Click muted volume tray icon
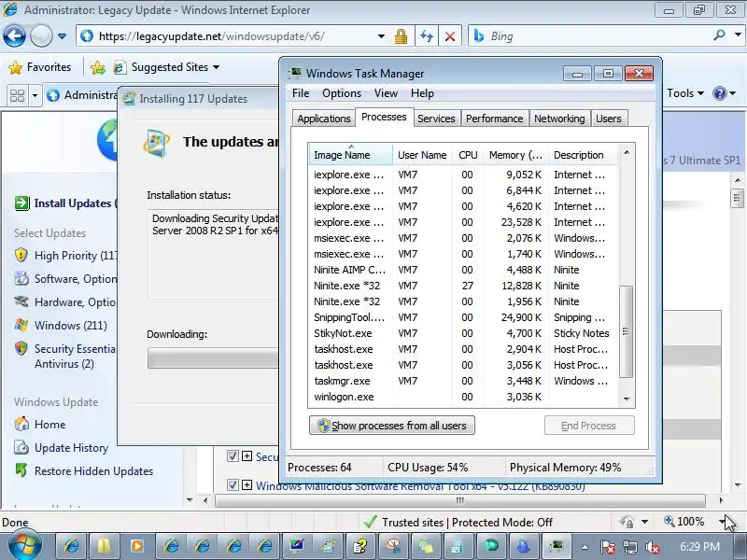The height and width of the screenshot is (560, 747). point(652,548)
